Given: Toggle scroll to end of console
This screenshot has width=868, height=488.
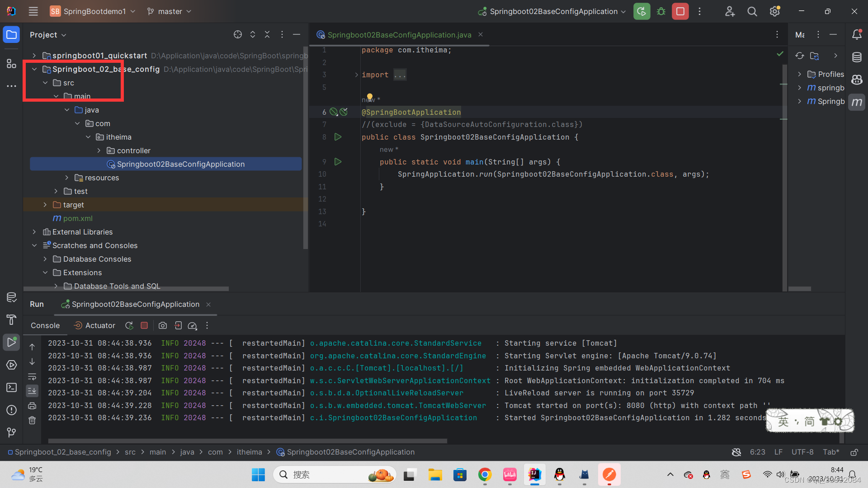Looking at the screenshot, I should tap(32, 390).
